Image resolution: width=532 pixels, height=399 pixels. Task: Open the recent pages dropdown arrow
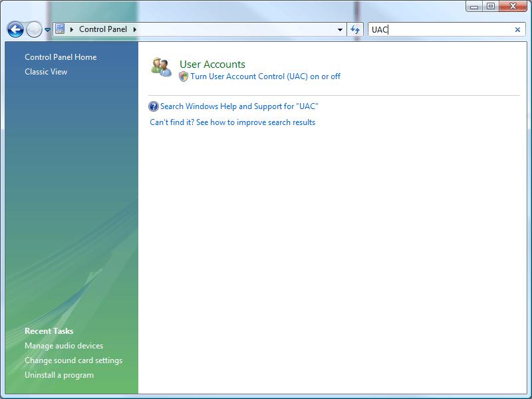click(x=47, y=30)
